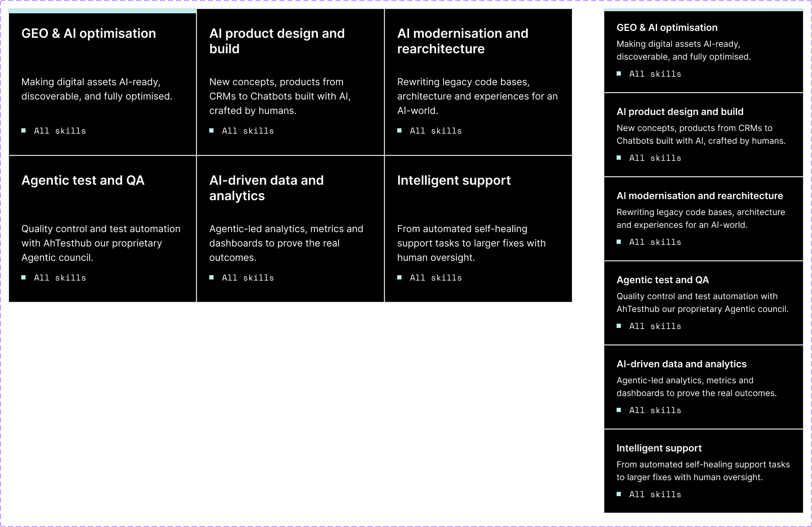Click the square bullet icon in Intelligent support grid card
812x527 pixels.
pyautogui.click(x=399, y=277)
